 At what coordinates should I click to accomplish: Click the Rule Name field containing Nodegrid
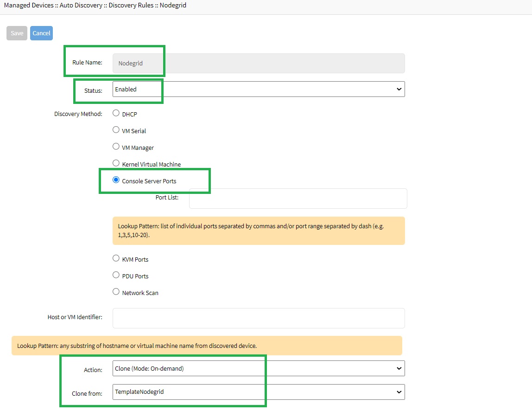point(259,63)
